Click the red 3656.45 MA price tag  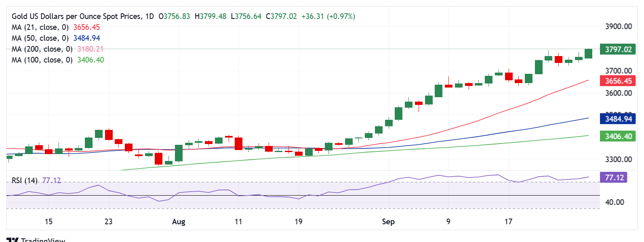[x=618, y=81]
